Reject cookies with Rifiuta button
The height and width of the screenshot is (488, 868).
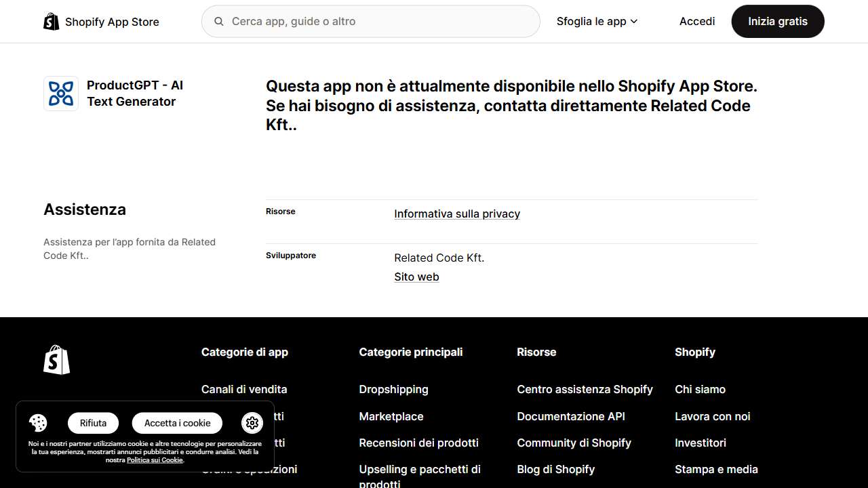pos(93,423)
